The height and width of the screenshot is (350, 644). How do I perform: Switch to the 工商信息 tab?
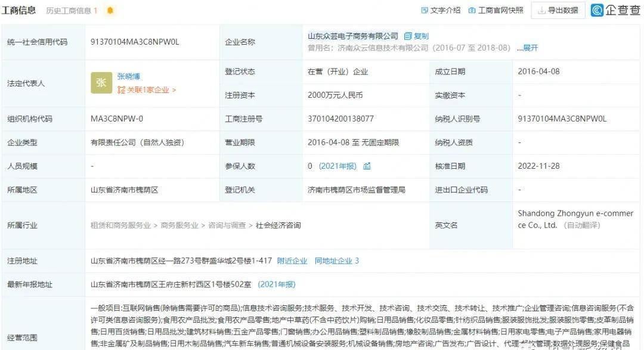[18, 10]
